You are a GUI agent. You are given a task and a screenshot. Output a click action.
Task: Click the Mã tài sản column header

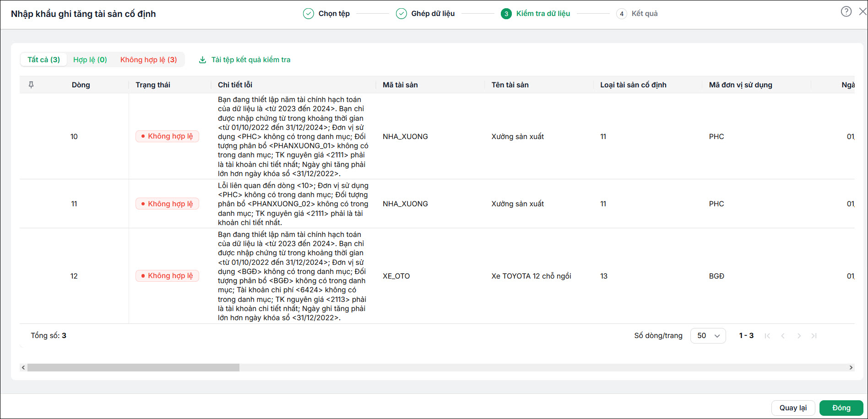[x=400, y=85]
